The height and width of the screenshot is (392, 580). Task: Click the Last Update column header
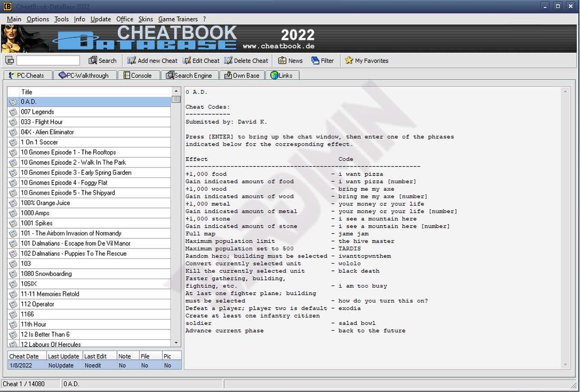coord(64,356)
